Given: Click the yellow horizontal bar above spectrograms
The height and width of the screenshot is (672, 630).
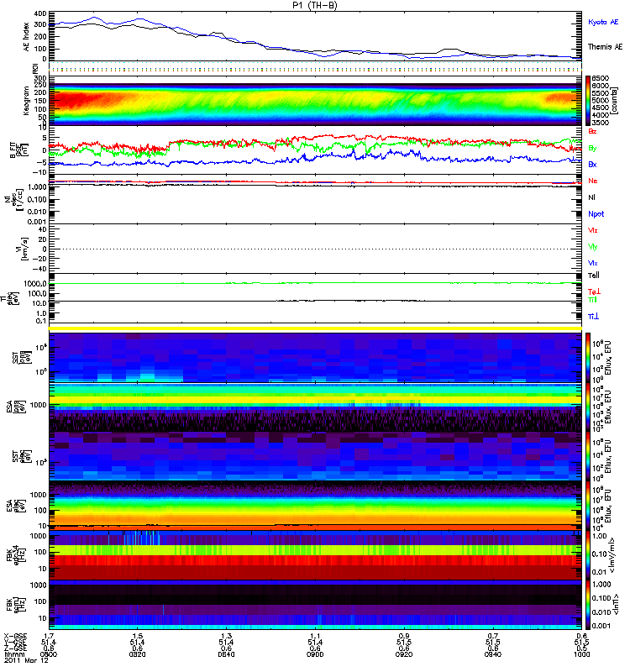Looking at the screenshot, I should click(x=316, y=328).
